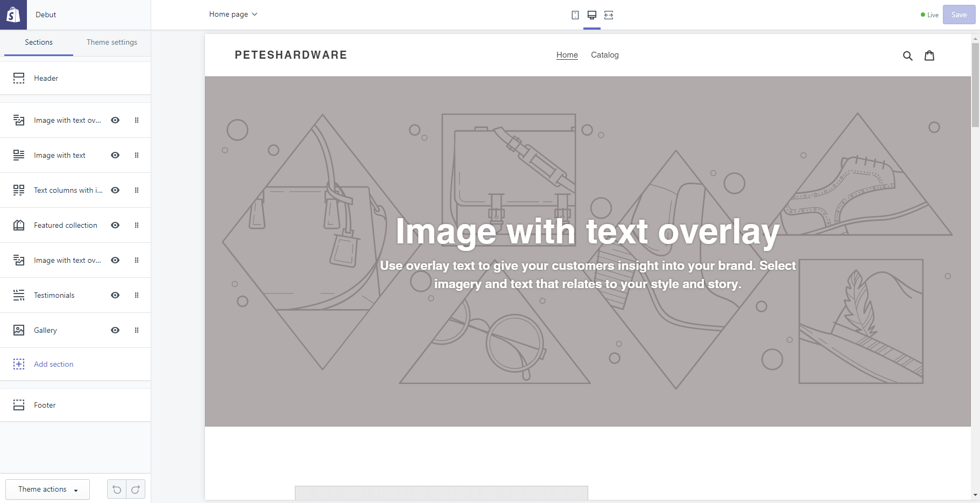Hide the Image with text section
Screen dimensions: 980x503
(115, 155)
